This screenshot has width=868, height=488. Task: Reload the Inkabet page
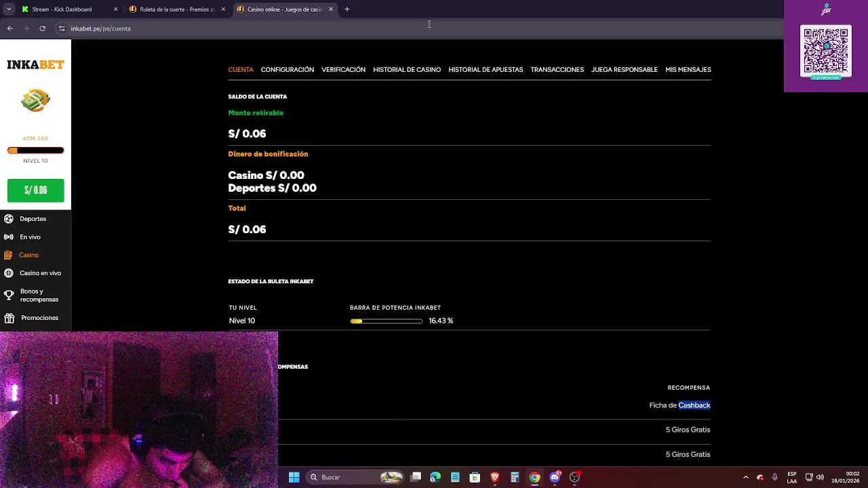pyautogui.click(x=42, y=28)
